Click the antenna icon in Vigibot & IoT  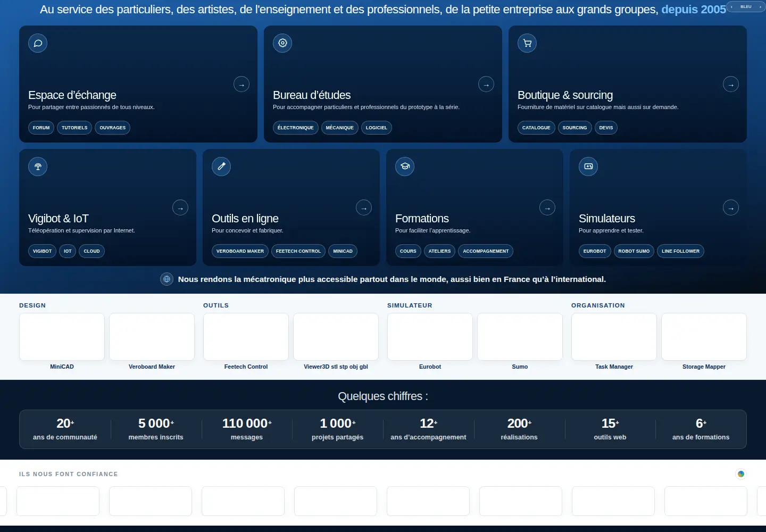tap(38, 167)
